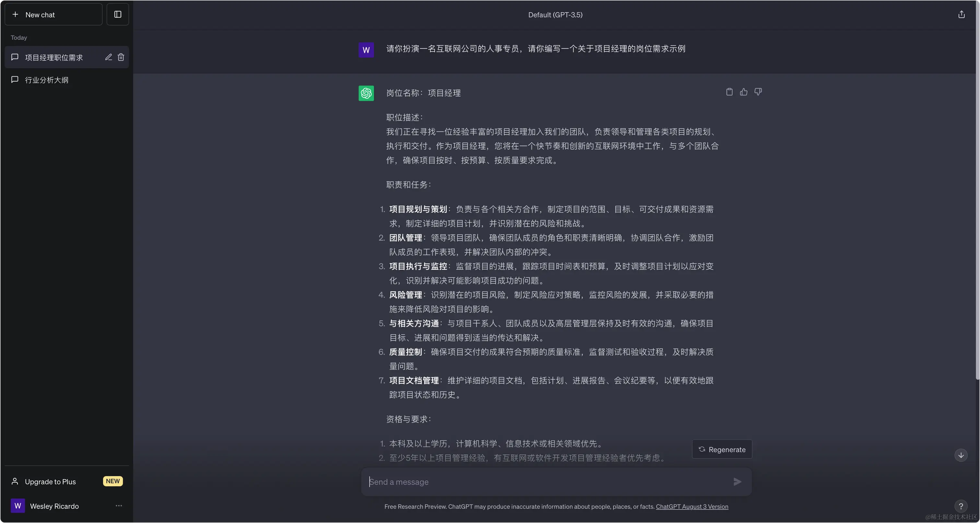Send the message

[737, 482]
